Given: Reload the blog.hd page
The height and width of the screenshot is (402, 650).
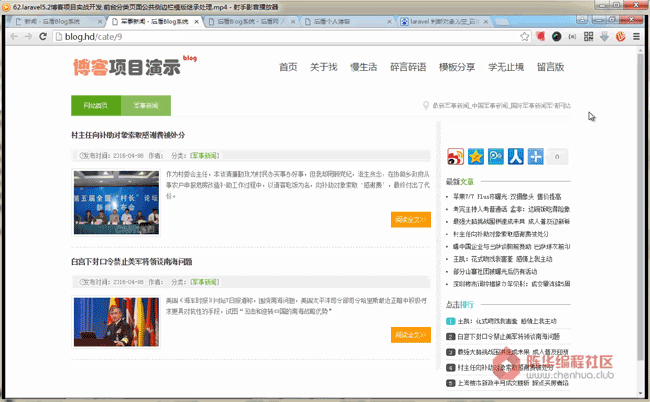Looking at the screenshot, I should [43, 36].
